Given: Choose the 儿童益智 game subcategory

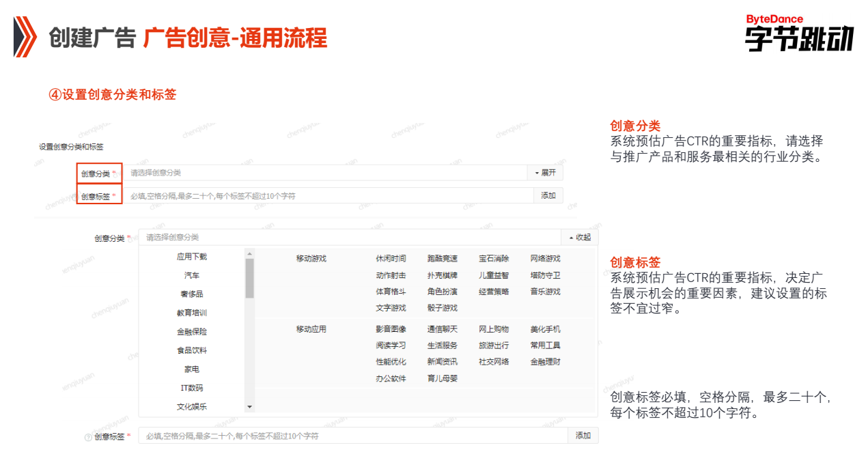Looking at the screenshot, I should point(494,275).
